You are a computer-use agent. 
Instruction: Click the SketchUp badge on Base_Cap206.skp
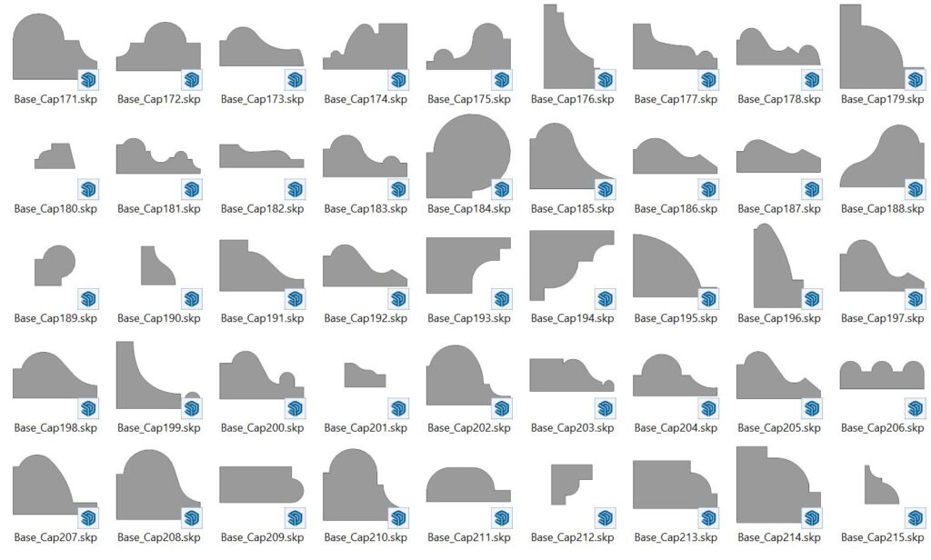pyautogui.click(x=914, y=407)
